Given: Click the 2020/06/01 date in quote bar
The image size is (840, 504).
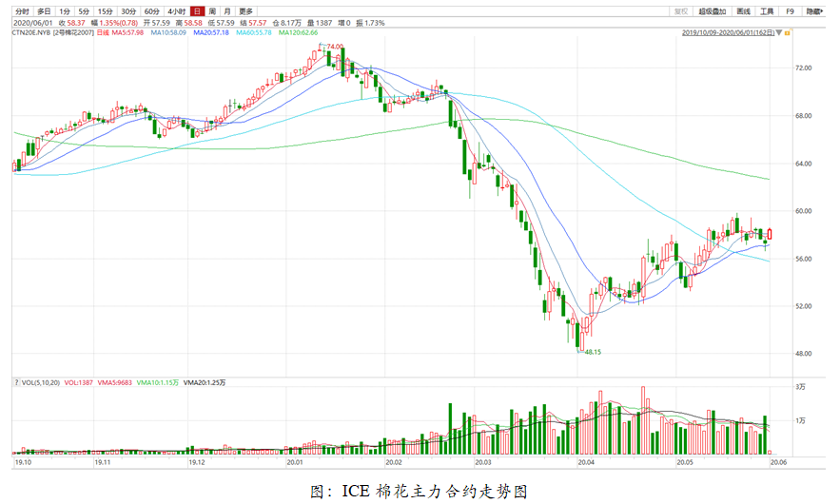Looking at the screenshot, I should pyautogui.click(x=32, y=23).
